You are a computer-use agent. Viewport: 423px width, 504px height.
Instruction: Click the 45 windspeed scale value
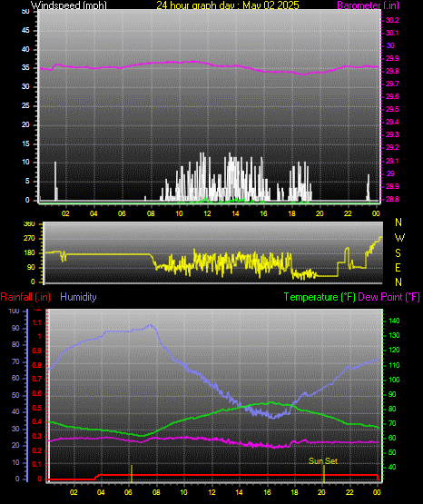pyautogui.click(x=25, y=31)
